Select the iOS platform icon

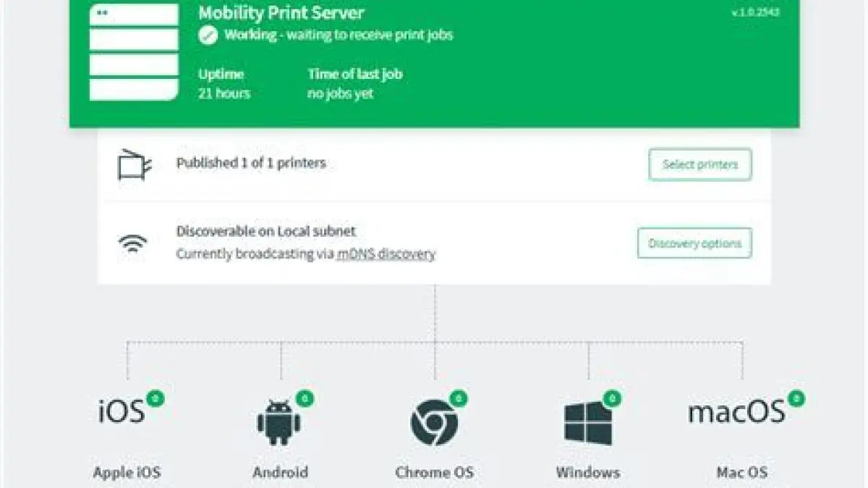pos(122,411)
